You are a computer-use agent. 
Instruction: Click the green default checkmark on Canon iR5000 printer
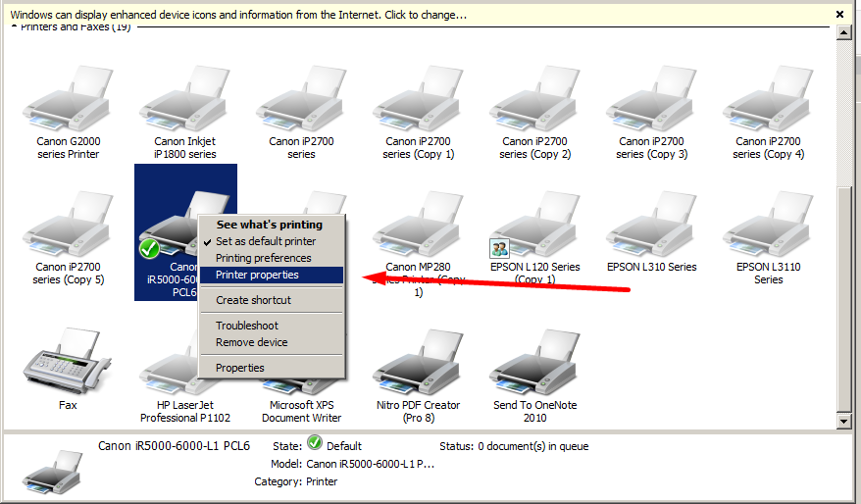[149, 249]
